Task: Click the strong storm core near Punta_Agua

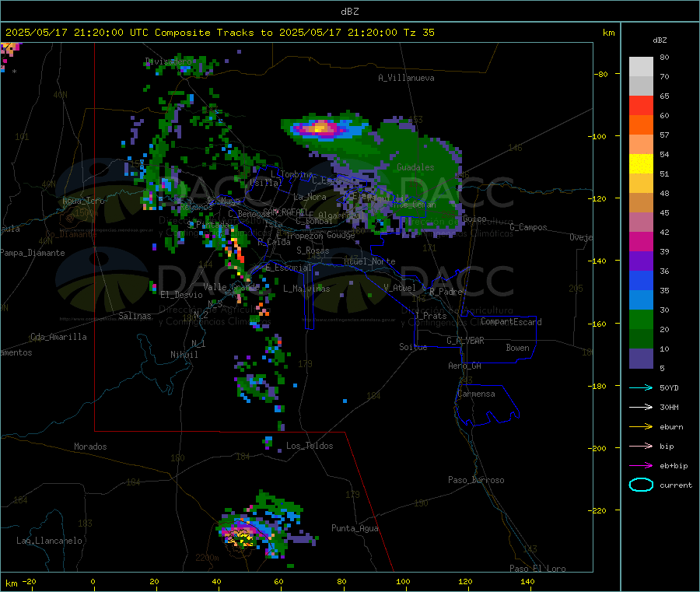Action: [243, 535]
